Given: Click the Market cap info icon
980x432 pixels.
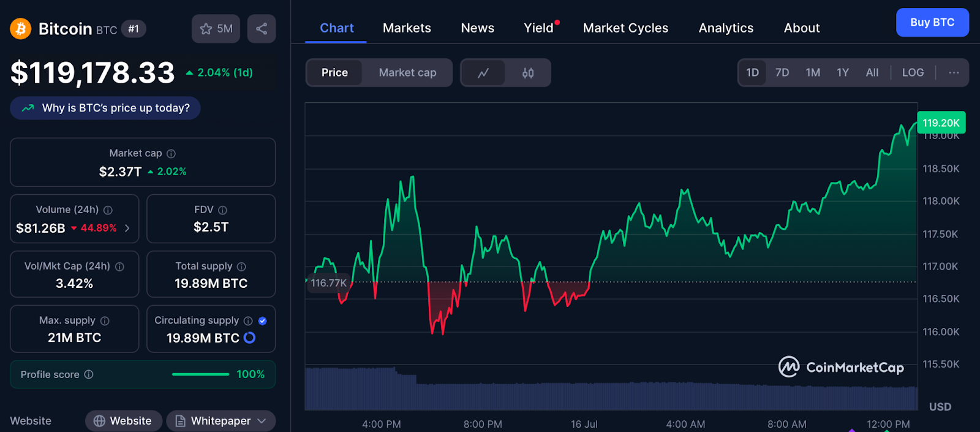Looking at the screenshot, I should [171, 154].
